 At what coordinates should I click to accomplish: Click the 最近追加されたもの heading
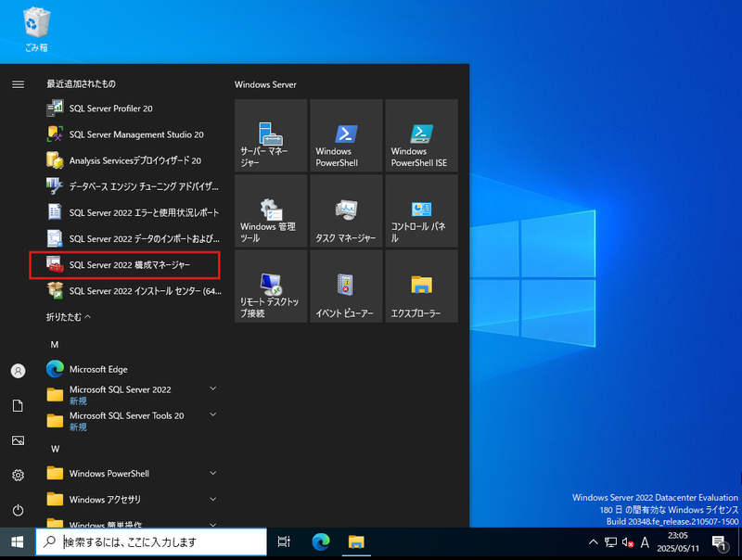click(81, 83)
